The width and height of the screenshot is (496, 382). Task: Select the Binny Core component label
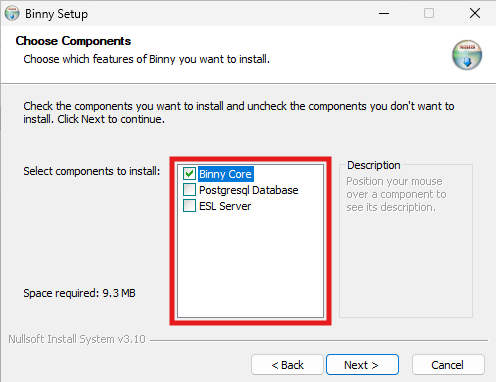coord(225,174)
